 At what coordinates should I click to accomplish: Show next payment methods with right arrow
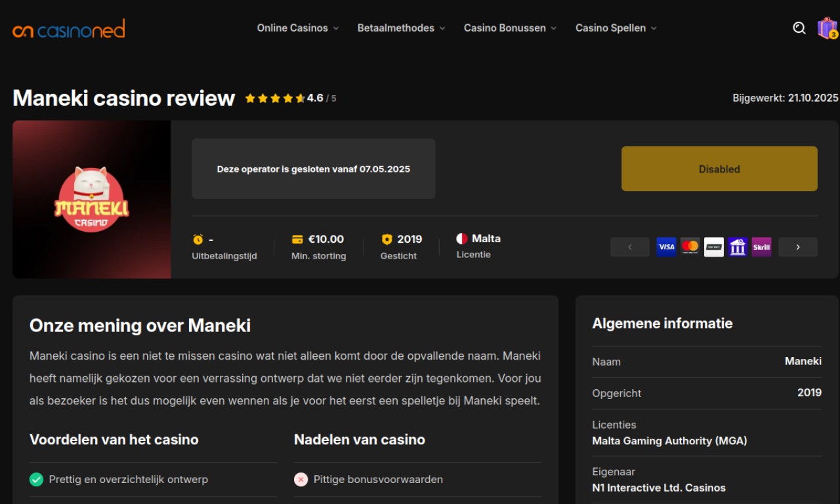pyautogui.click(x=797, y=247)
